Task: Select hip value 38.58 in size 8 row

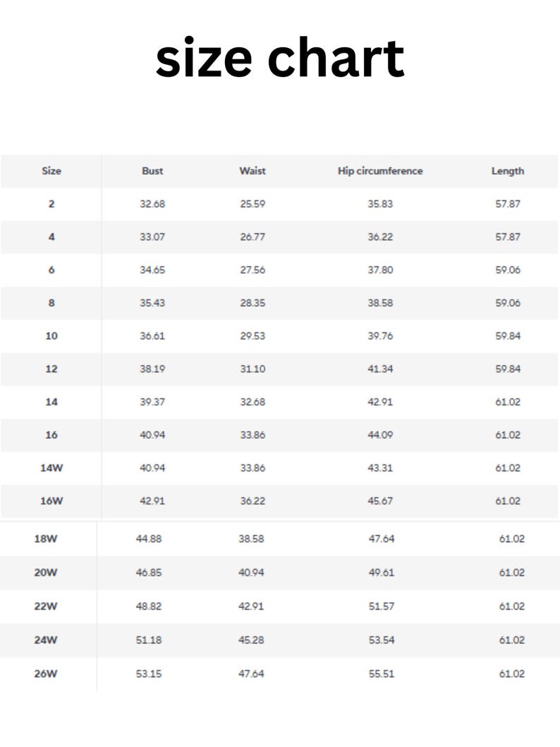Action: click(x=380, y=303)
